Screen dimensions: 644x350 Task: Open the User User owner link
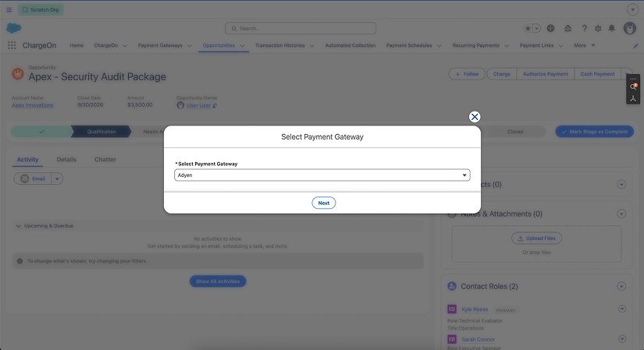pos(198,105)
